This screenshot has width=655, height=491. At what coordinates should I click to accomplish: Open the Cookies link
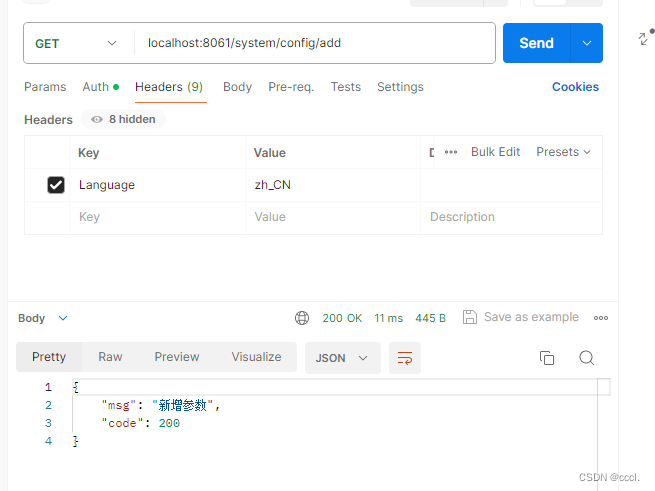[x=575, y=87]
